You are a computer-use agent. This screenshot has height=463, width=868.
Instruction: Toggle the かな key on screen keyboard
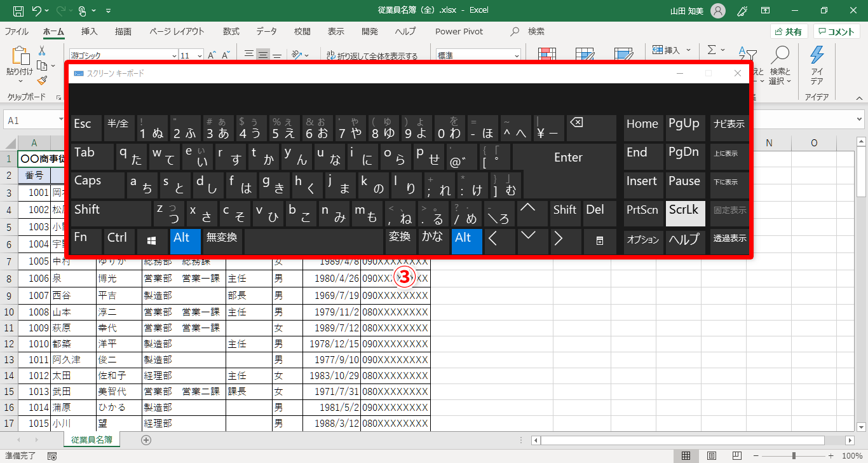[x=433, y=241]
